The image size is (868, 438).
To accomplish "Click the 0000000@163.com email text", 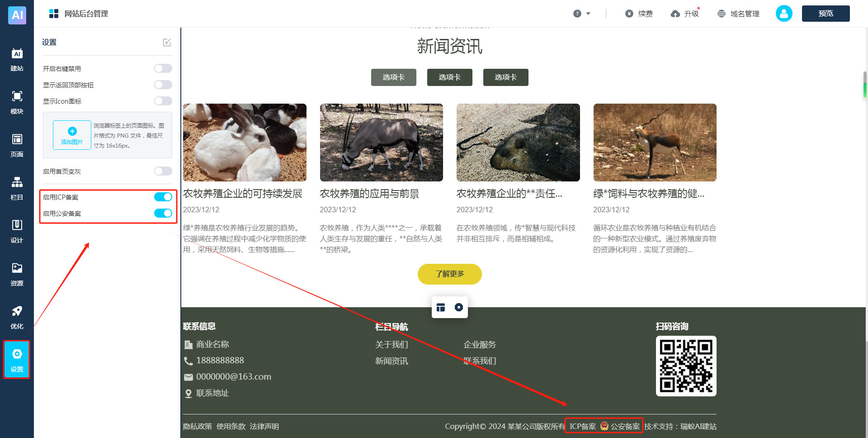I will pyautogui.click(x=234, y=376).
